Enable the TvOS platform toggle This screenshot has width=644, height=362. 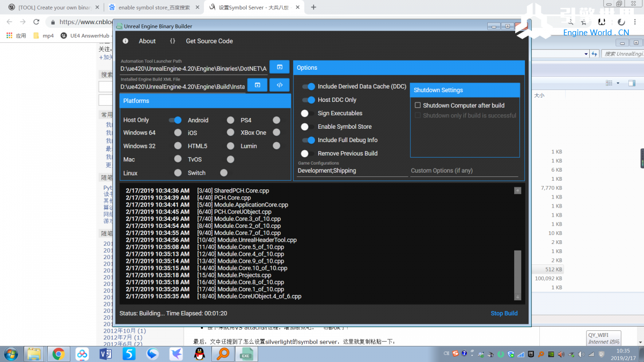click(x=230, y=159)
